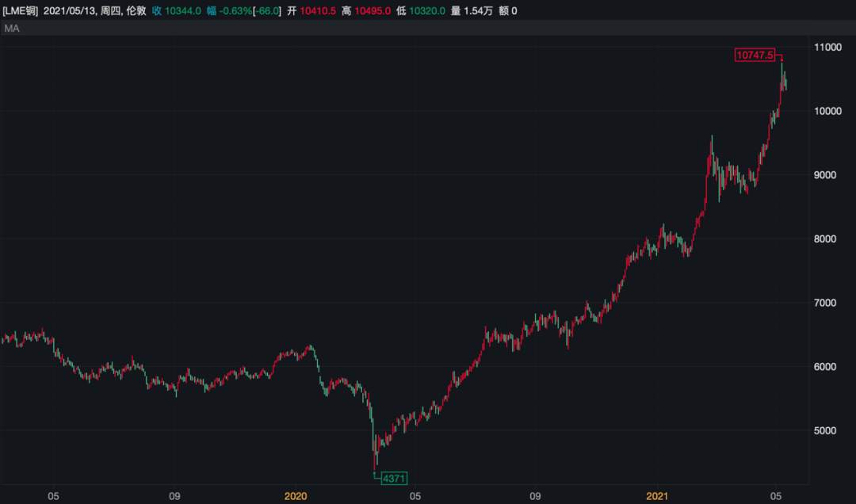The image size is (856, 504).
Task: Click the -0.63% change percentage
Action: 235,11
